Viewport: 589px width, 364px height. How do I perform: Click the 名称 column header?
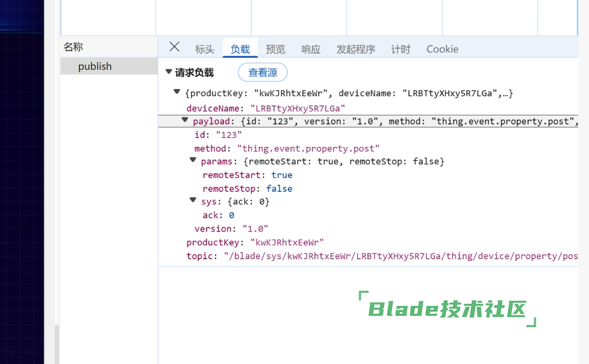73,47
